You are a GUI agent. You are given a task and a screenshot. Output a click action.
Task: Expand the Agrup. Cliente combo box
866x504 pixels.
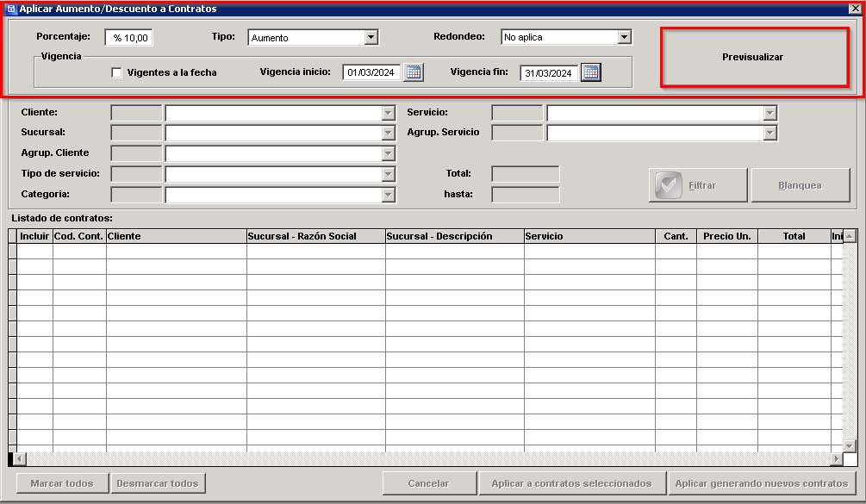(389, 153)
